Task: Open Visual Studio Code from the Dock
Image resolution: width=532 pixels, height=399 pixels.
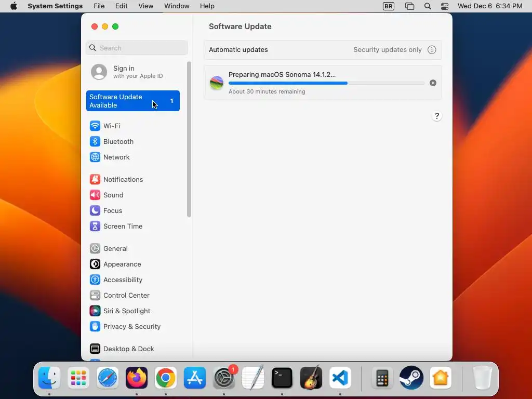Action: [340, 378]
